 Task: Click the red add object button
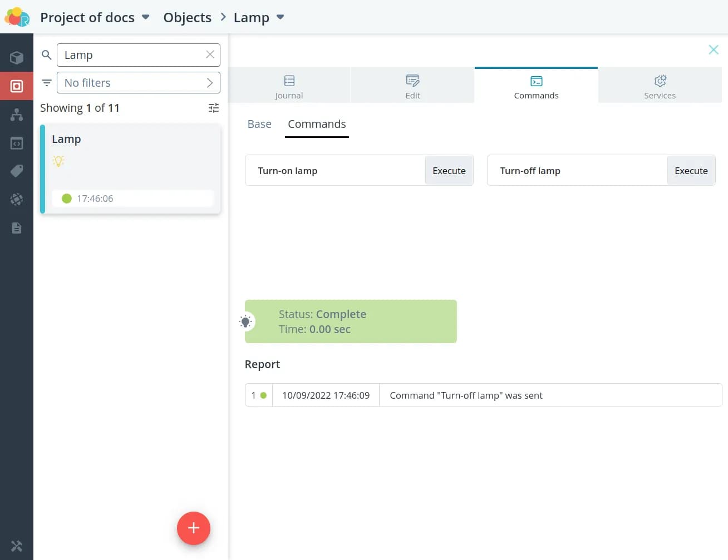(x=193, y=528)
